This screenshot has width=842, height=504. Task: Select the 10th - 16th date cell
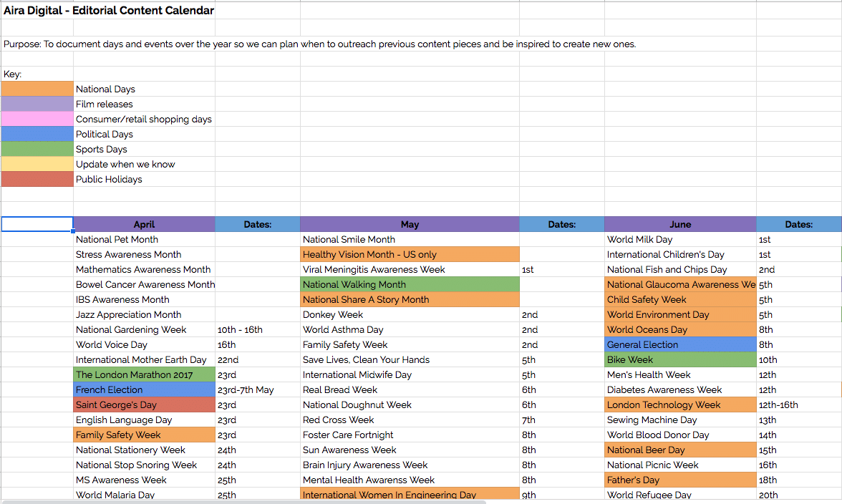(x=258, y=329)
